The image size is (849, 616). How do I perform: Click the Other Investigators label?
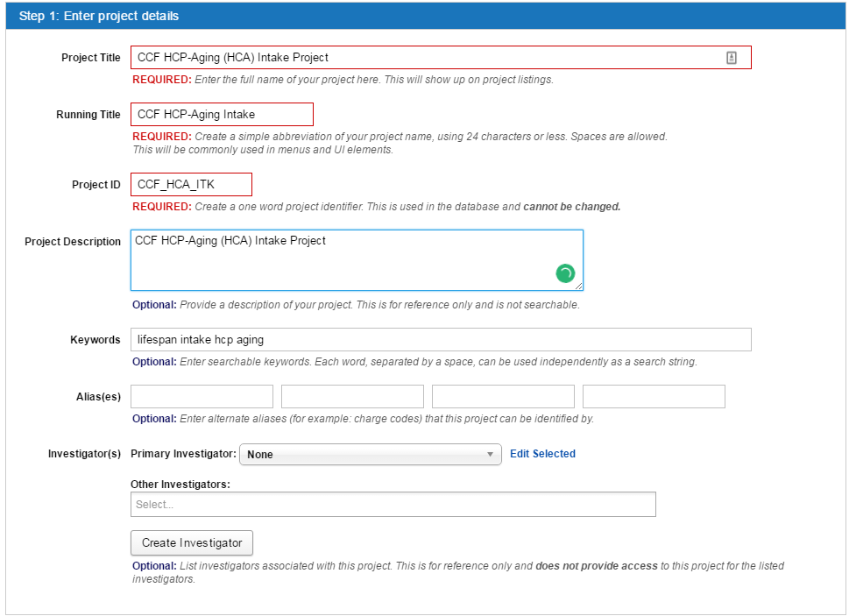(180, 484)
